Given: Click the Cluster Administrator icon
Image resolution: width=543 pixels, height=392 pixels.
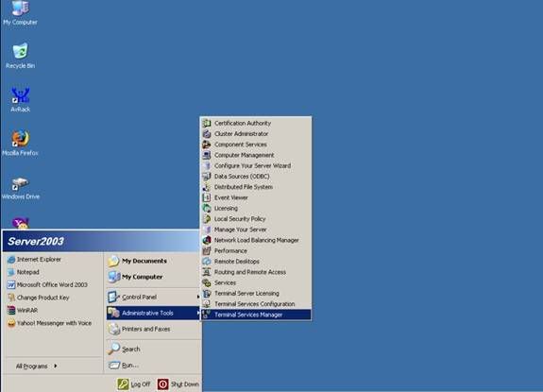Looking at the screenshot, I should [x=207, y=134].
